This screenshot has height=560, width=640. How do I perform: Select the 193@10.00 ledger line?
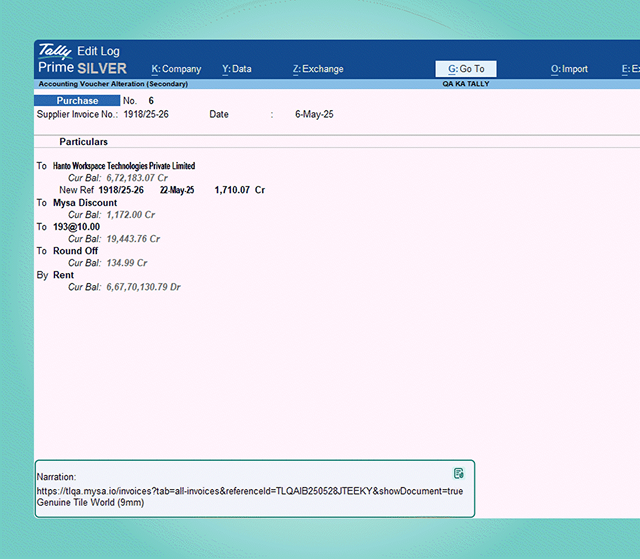click(x=76, y=227)
